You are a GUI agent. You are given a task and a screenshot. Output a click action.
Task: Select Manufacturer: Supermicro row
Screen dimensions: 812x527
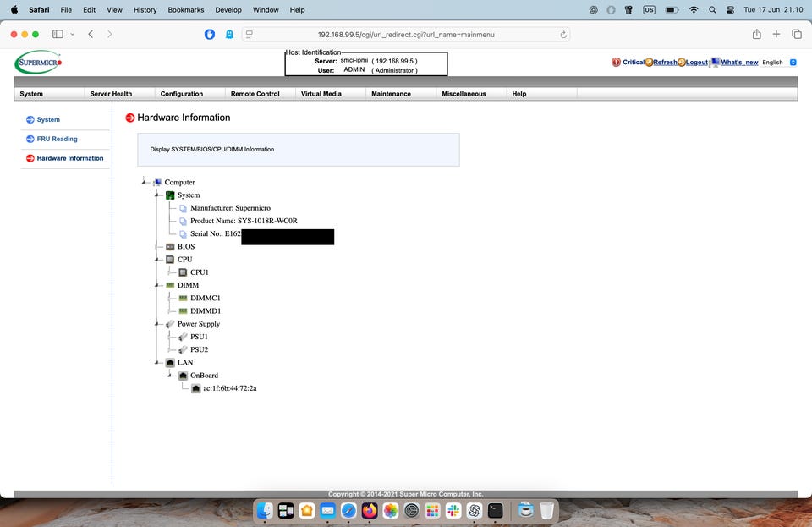[230, 208]
